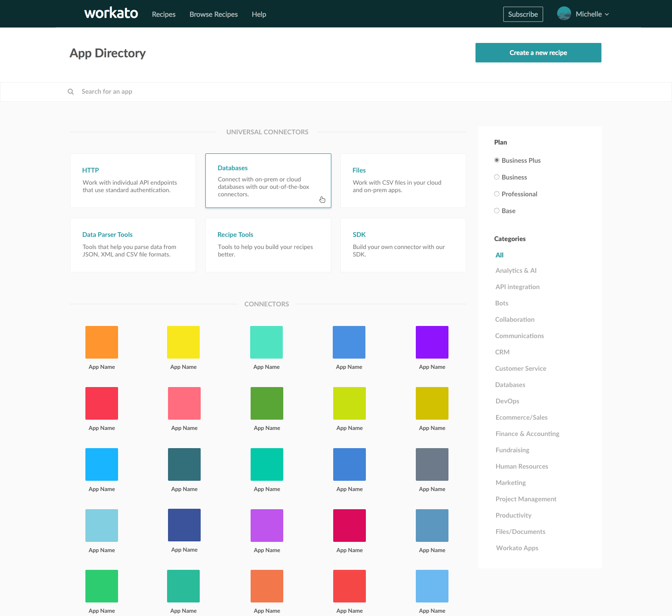
Task: Filter by Workato Apps category
Action: pyautogui.click(x=517, y=548)
